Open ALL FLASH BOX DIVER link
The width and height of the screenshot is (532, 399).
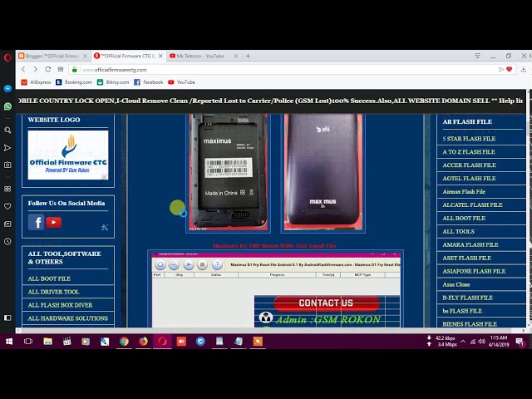point(60,305)
